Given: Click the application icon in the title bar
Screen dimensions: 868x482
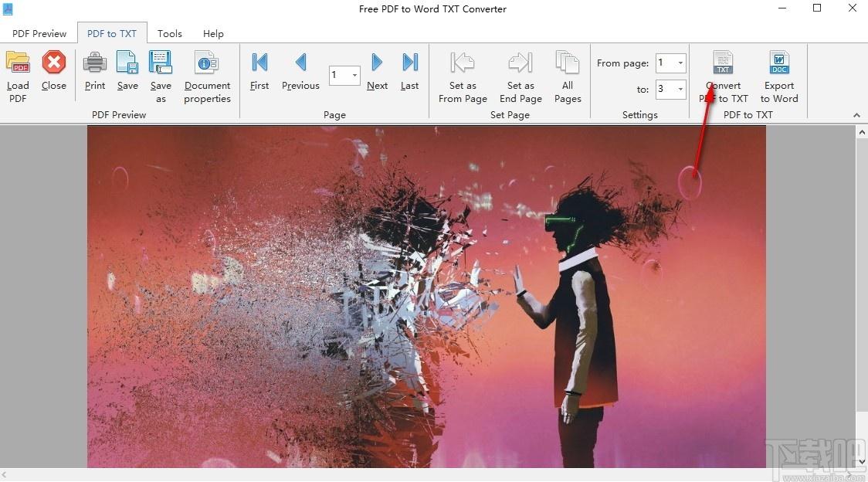Looking at the screenshot, I should (8, 8).
